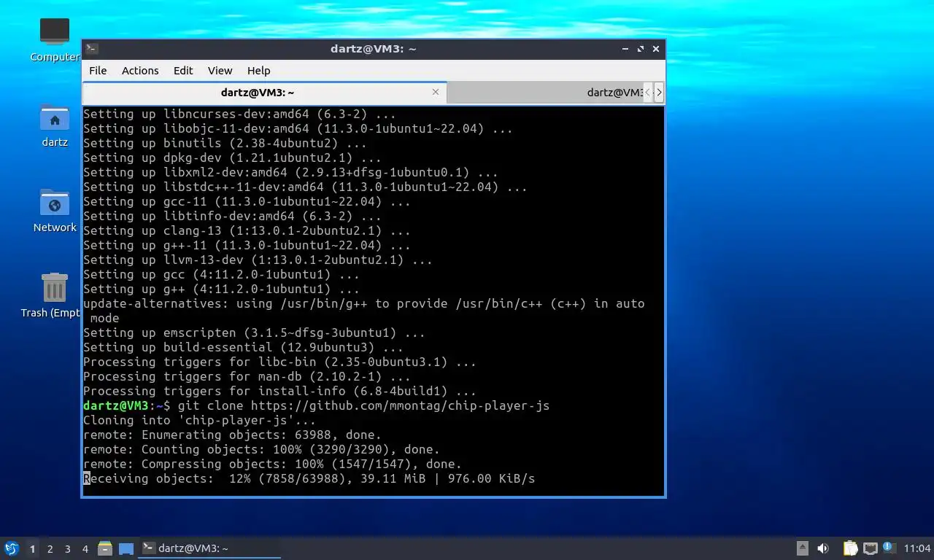Click the 'Processing triggers for libc-bin' line

pyautogui.click(x=279, y=362)
